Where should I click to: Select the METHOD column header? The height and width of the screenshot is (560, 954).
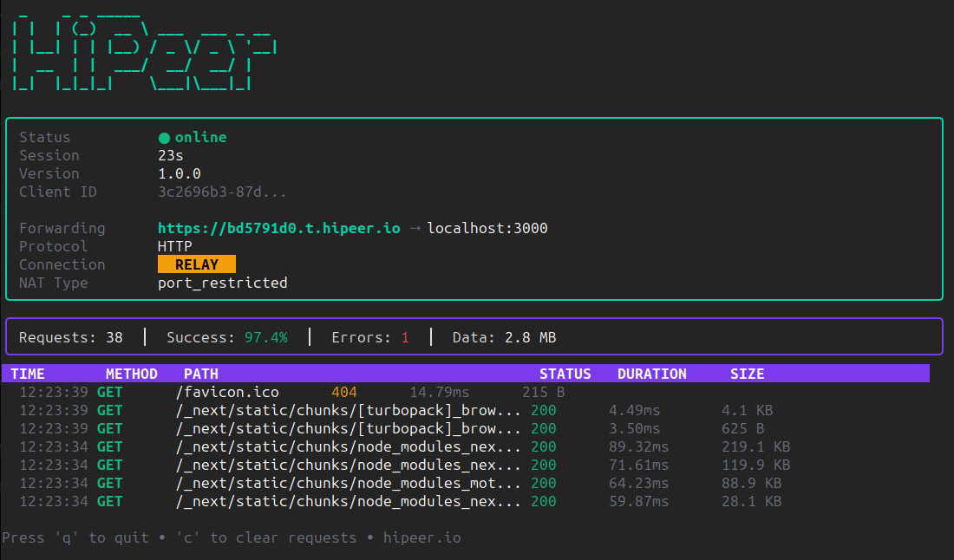(x=131, y=373)
